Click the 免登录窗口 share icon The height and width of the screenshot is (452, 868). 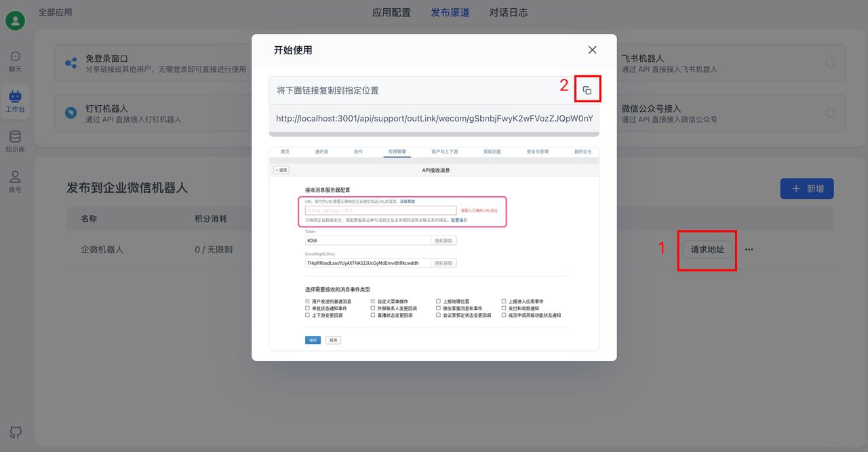coord(71,63)
